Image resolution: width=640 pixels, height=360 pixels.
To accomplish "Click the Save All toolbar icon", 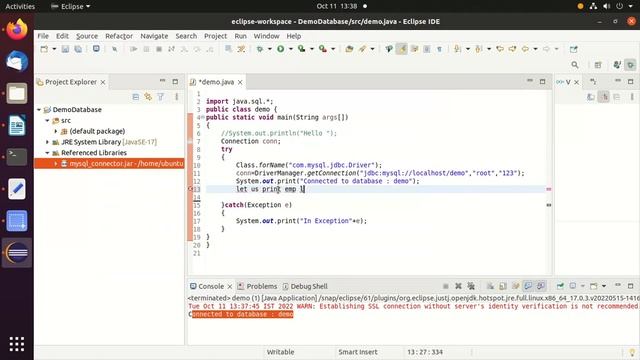I will click(x=78, y=49).
